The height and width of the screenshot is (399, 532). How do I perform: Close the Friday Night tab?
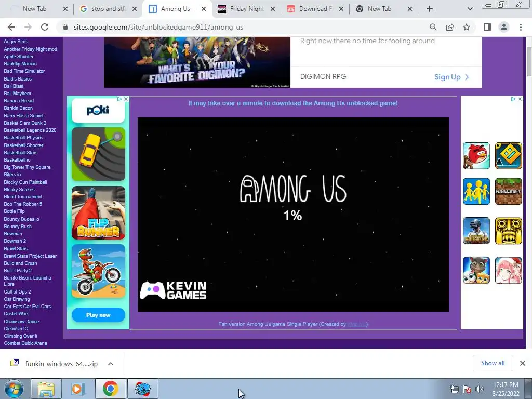272,9
